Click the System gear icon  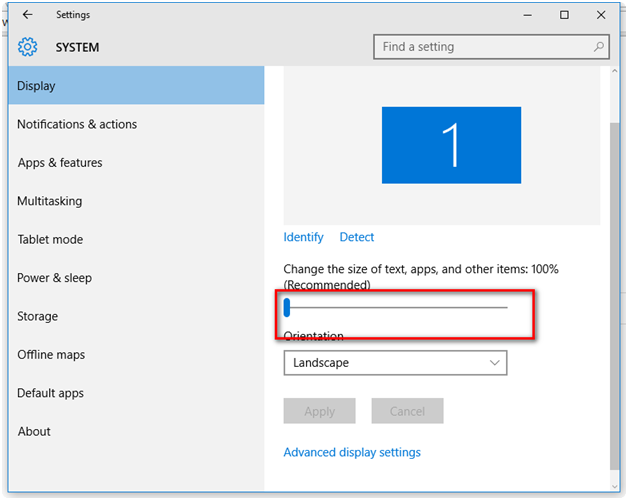click(27, 47)
